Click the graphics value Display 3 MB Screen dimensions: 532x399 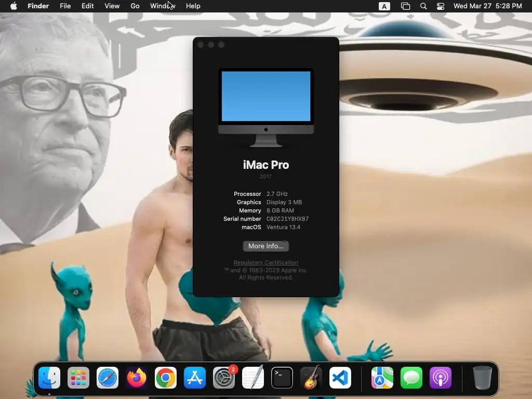[284, 202]
